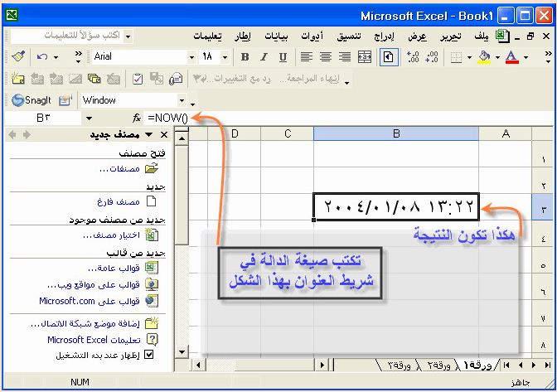This screenshot has width=557, height=392.
Task: Click the Create Outlook Task clipboard icon
Action: [137, 79]
